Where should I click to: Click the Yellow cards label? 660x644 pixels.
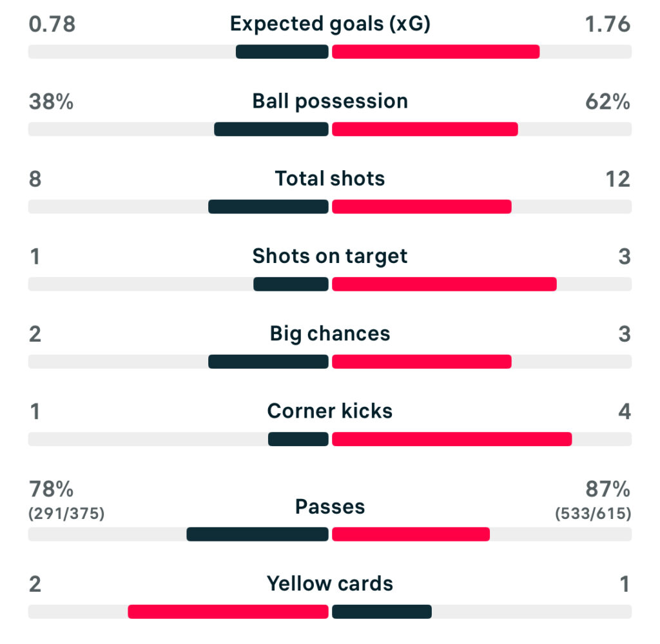pyautogui.click(x=330, y=583)
